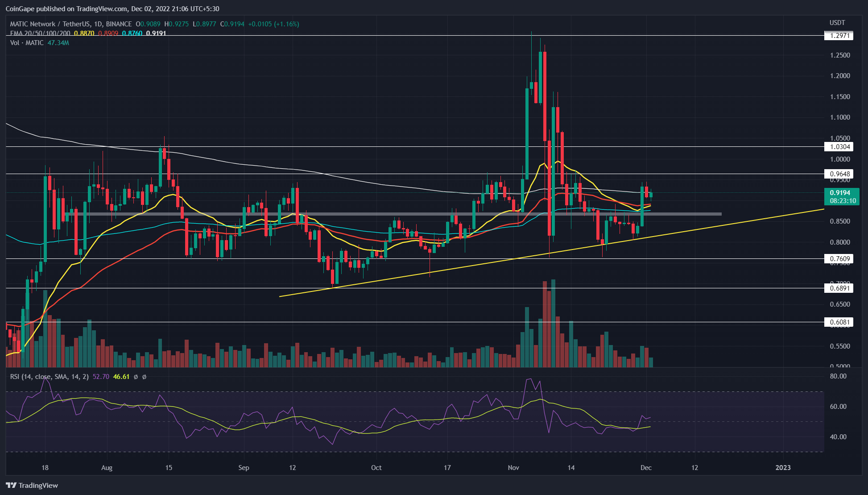This screenshot has height=495, width=868.
Task: Click the 0.7609 support price label
Action: (x=839, y=259)
